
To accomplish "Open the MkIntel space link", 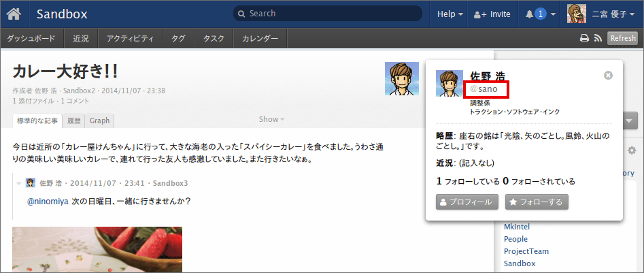I will click(x=517, y=227).
